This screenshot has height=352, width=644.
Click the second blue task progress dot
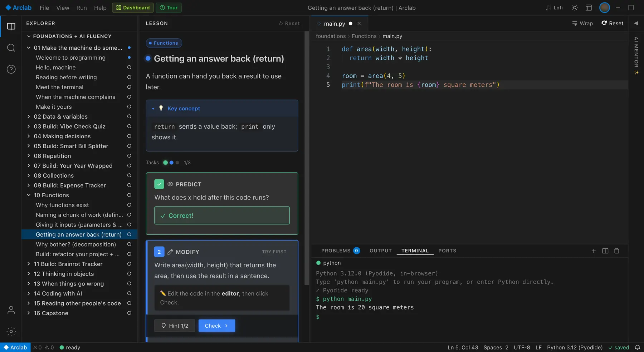click(171, 163)
